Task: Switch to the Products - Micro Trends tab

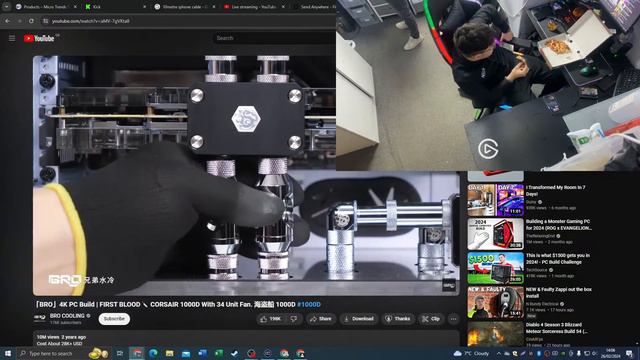Action: pos(46,7)
